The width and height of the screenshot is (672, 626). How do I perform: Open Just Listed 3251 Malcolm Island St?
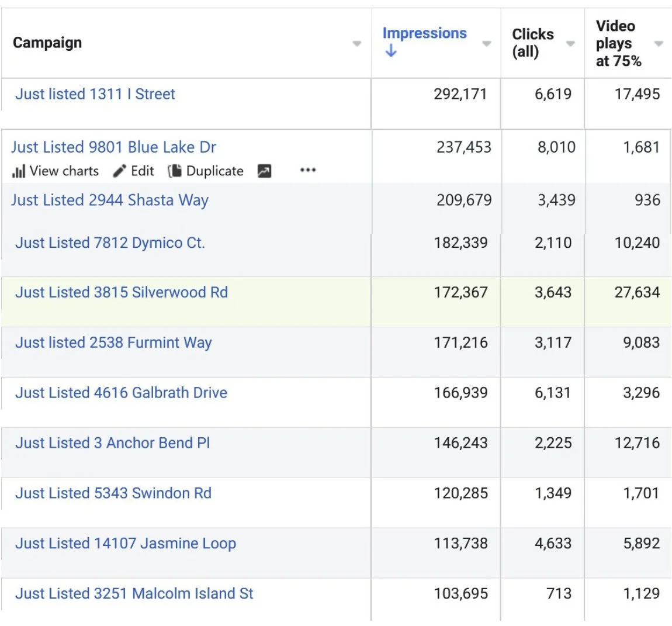(x=134, y=593)
